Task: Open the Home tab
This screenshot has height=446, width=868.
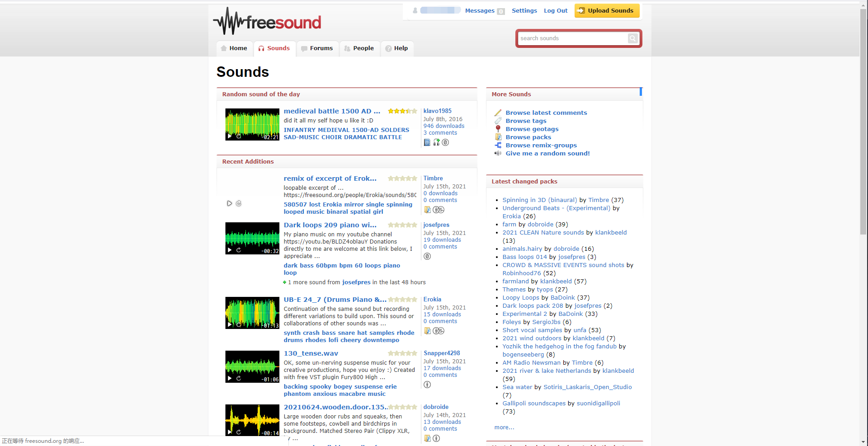Action: tap(234, 48)
